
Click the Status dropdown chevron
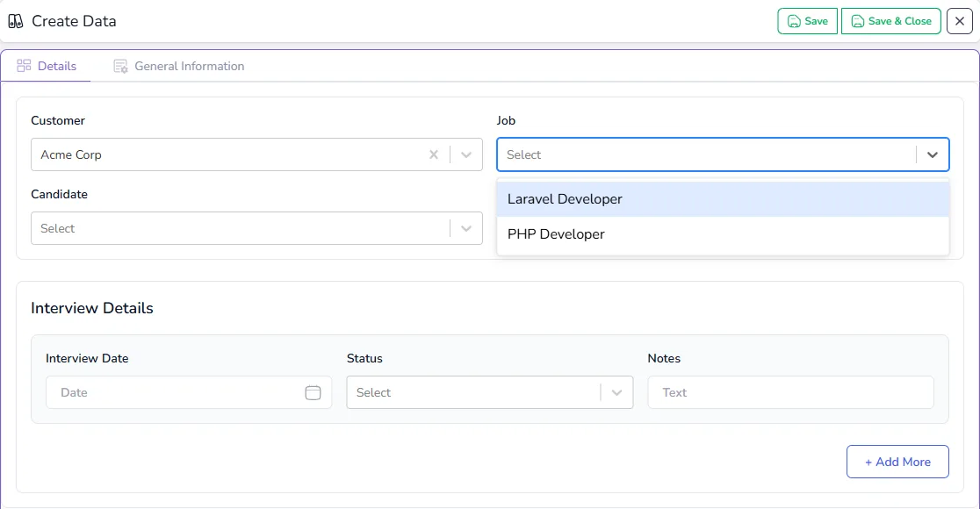(x=616, y=392)
